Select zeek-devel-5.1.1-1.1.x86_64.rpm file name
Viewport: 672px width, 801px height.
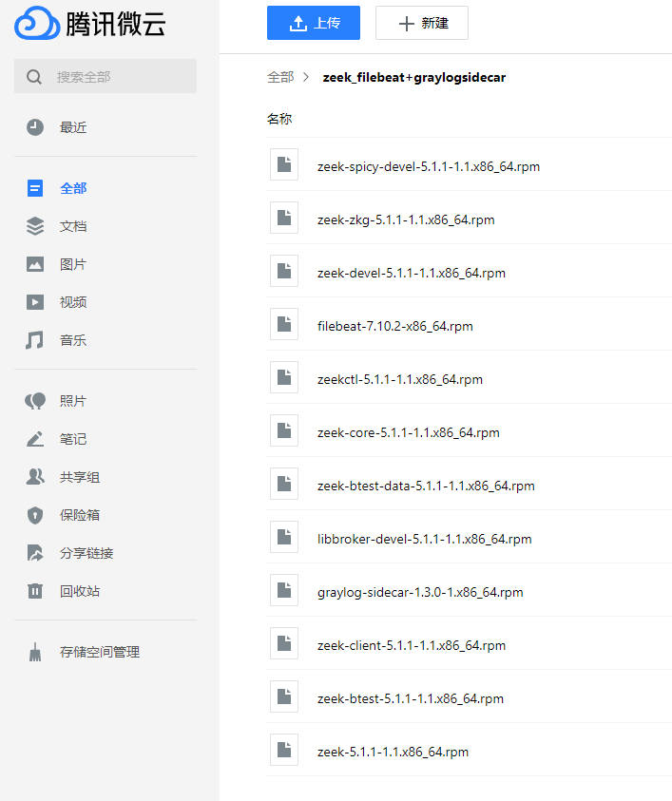pyautogui.click(x=412, y=273)
